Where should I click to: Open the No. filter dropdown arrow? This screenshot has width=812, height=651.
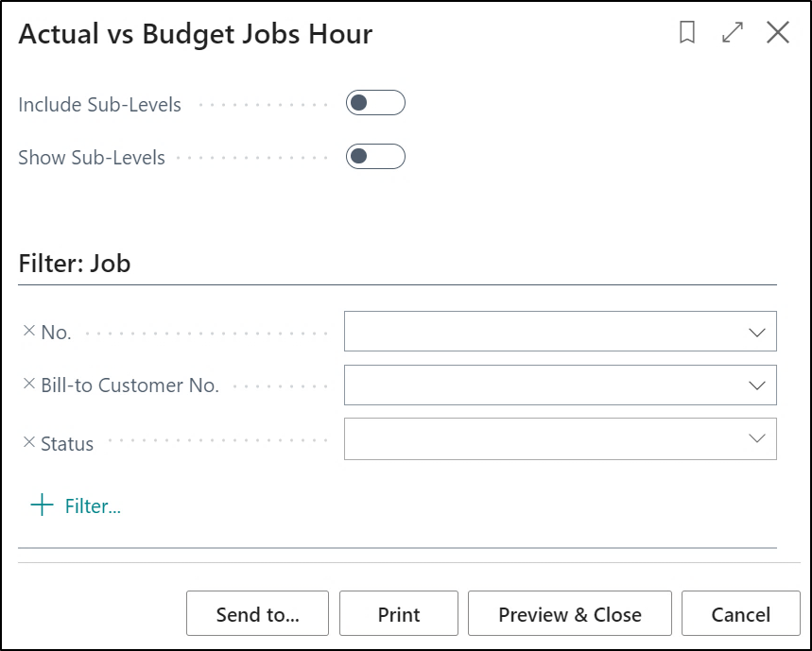(x=756, y=333)
